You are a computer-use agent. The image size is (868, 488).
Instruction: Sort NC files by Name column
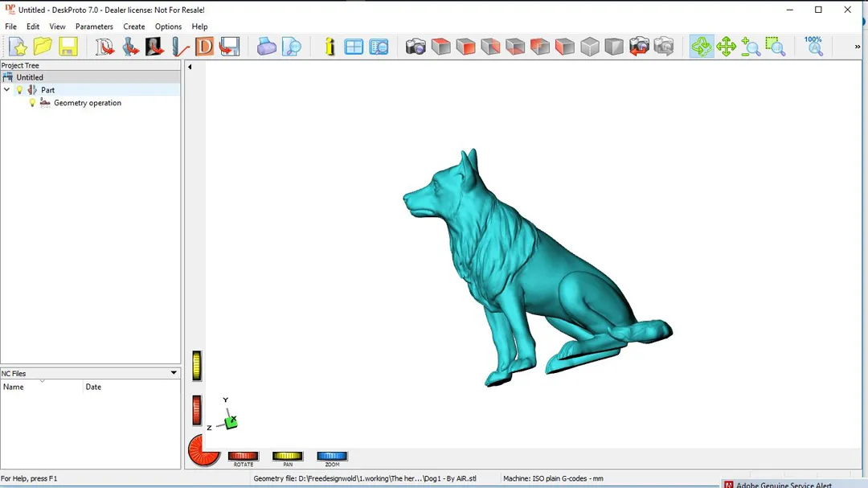42,387
